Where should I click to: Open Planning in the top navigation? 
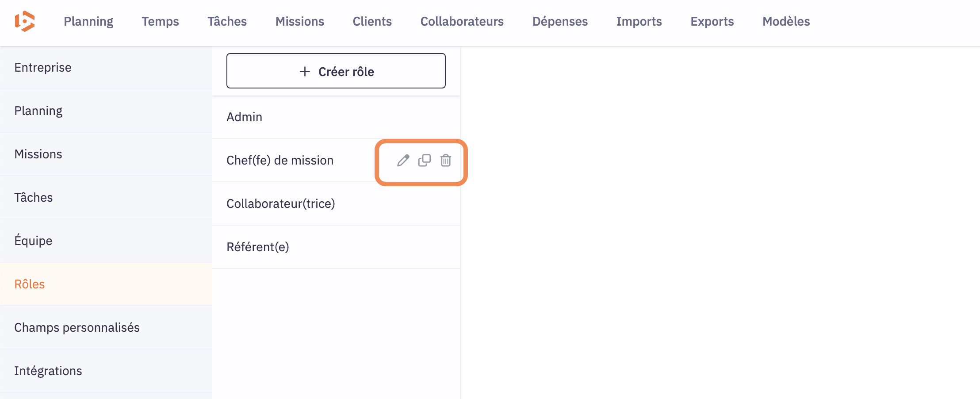[88, 22]
